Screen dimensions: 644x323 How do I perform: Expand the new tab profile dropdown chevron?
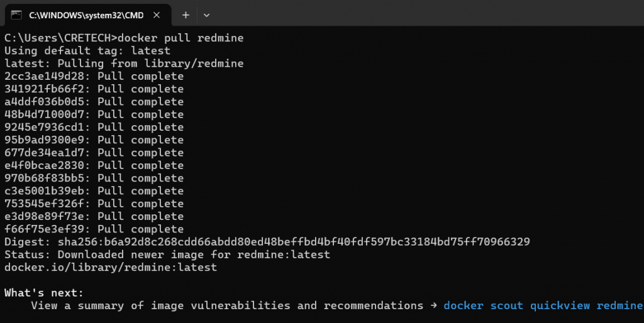pos(206,14)
